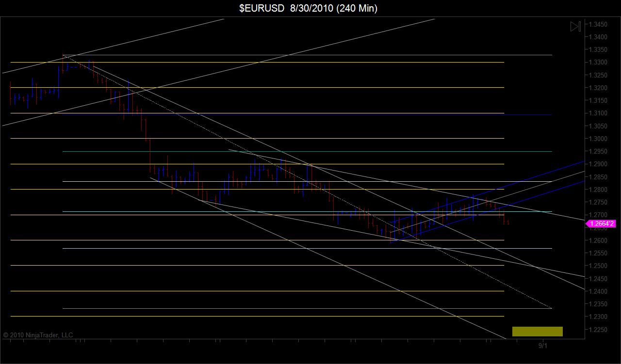Click the 1.3150 price axis label

click(x=598, y=100)
